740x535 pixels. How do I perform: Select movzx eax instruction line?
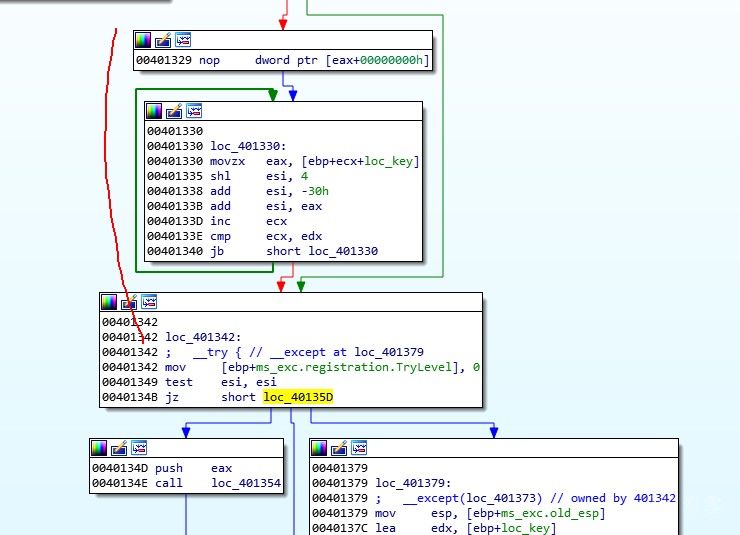283,161
